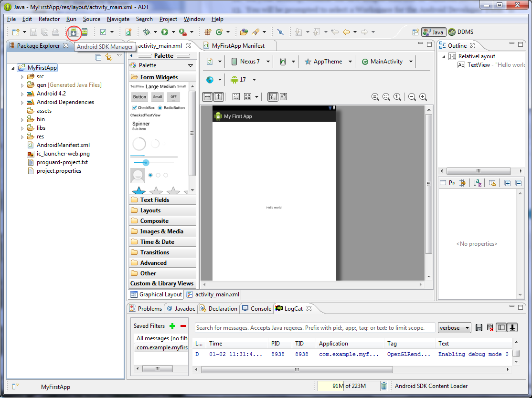Delete the selected LogCat filter

click(183, 326)
